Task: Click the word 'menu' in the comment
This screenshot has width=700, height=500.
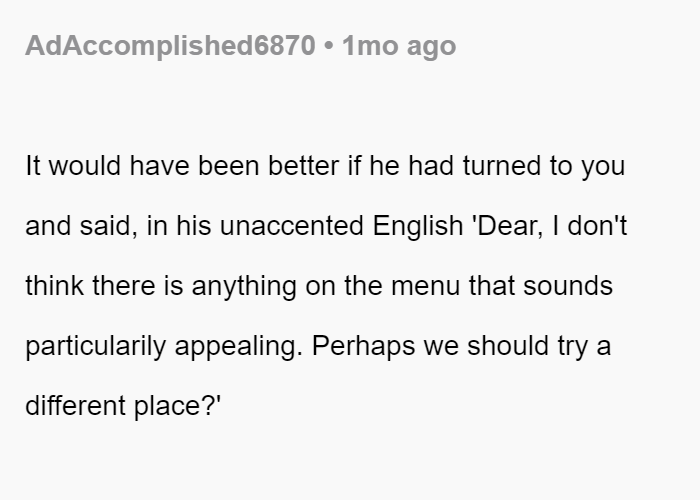Action: click(425, 286)
